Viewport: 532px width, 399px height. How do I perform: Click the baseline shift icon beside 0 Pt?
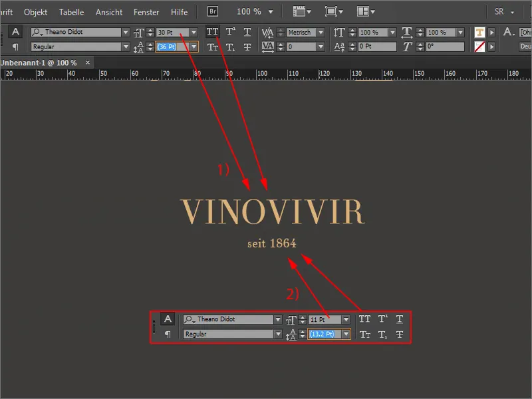pyautogui.click(x=339, y=47)
